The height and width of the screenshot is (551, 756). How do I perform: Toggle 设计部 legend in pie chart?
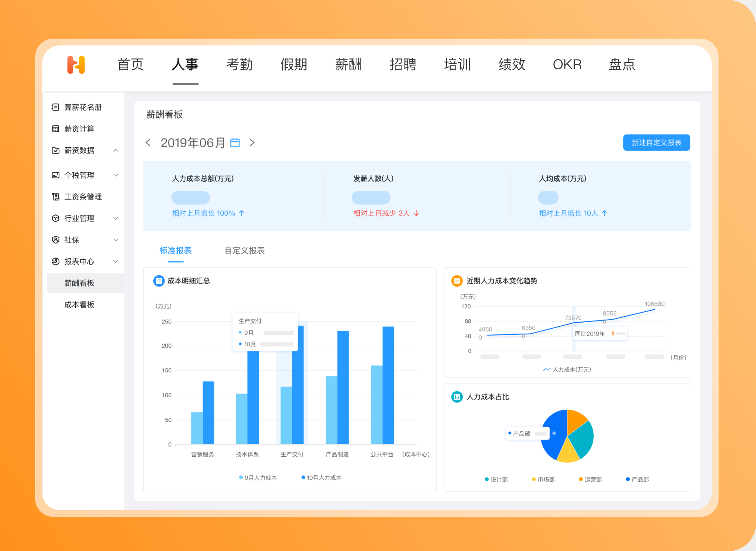click(x=496, y=479)
